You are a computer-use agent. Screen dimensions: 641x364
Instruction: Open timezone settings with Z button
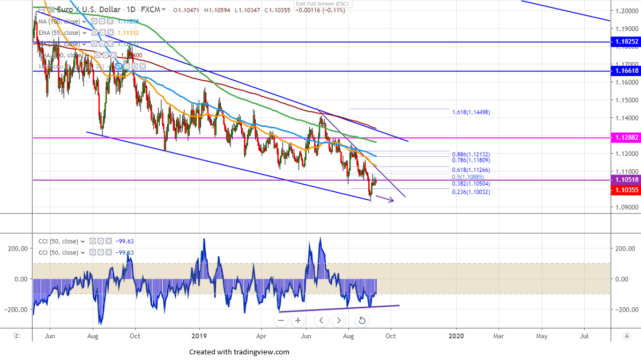[17, 336]
